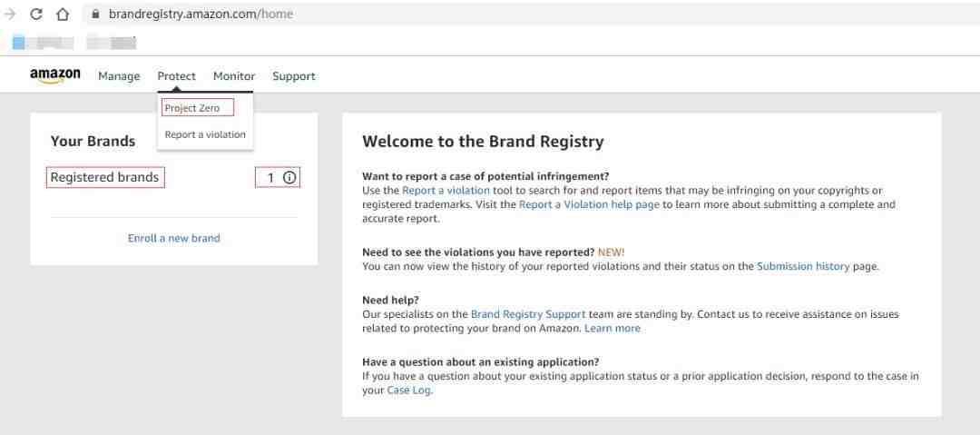980x435 pixels.
Task: Click the Amazon logo
Action: (x=55, y=76)
